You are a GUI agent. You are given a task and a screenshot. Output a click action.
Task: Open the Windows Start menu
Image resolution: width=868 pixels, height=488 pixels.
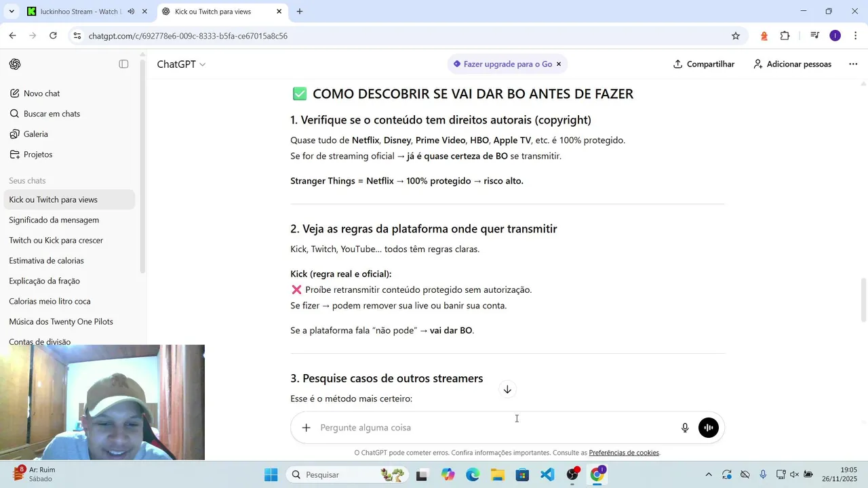(271, 474)
